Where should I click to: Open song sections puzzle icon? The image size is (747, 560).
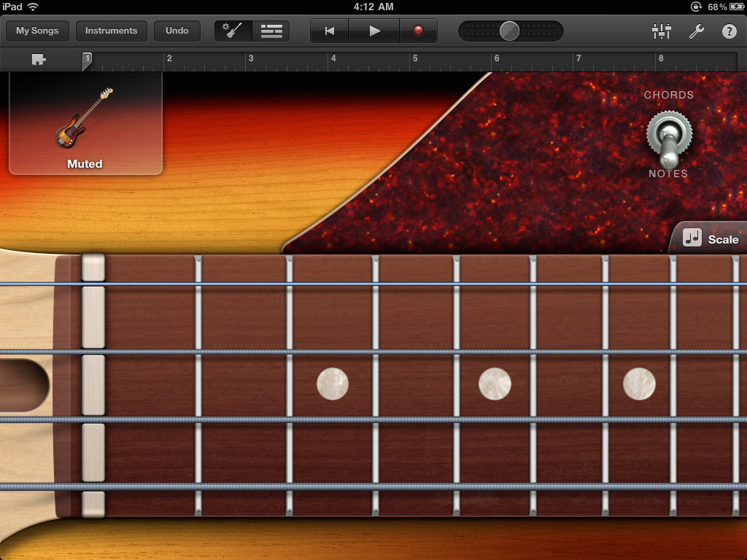click(39, 60)
